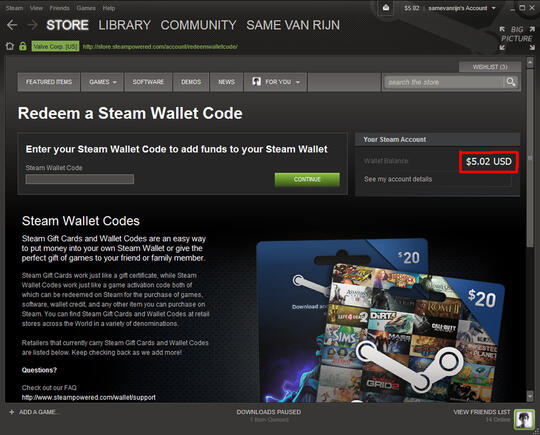
Task: Click the vertical scrollbar thumb
Action: pyautogui.click(x=530, y=157)
